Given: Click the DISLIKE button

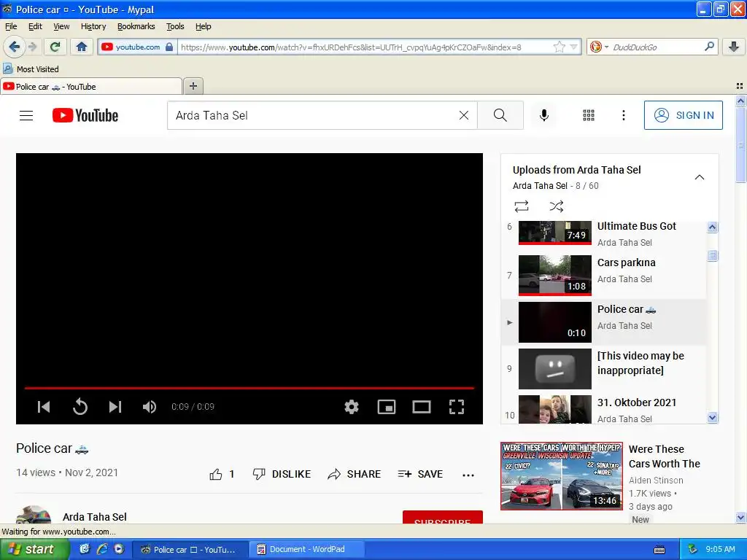Looking at the screenshot, I should pyautogui.click(x=282, y=474).
